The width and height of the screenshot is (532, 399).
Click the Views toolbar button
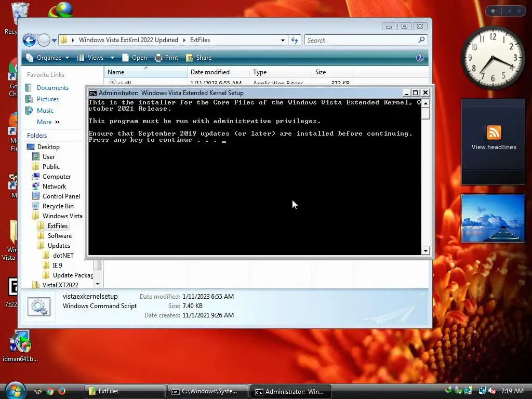(x=90, y=58)
